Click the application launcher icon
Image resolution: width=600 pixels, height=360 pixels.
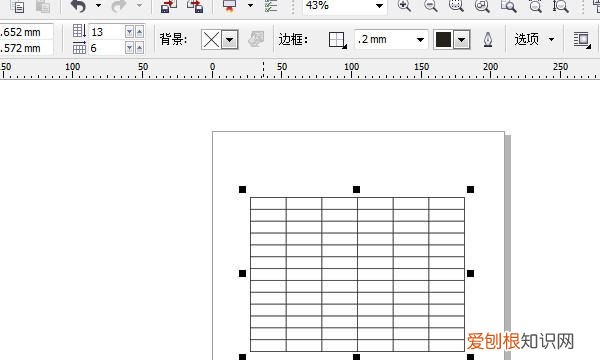coord(230,6)
